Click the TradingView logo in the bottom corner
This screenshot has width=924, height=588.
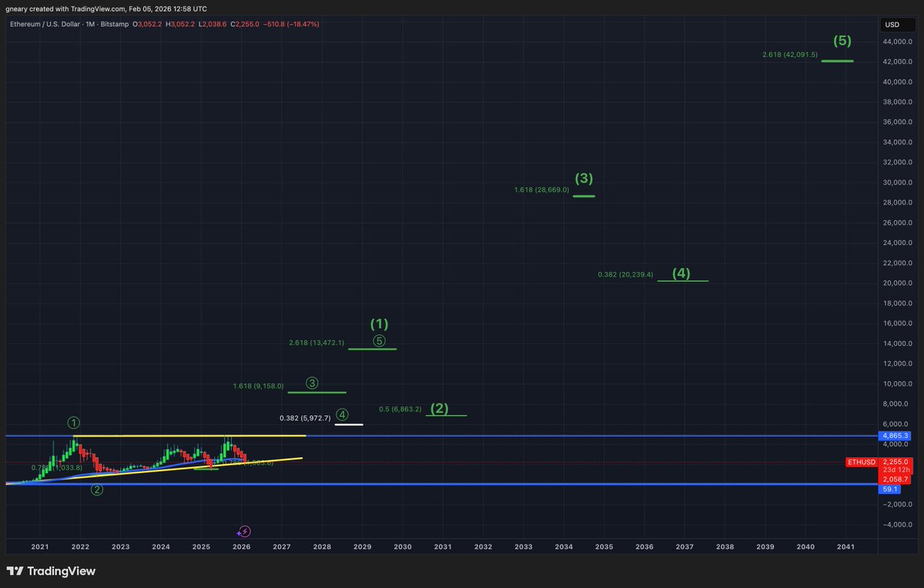[51, 571]
